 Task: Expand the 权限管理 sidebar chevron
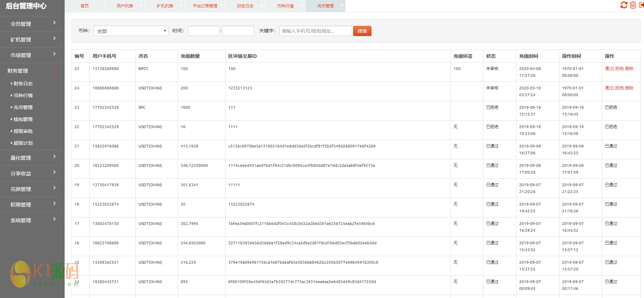coord(54,204)
